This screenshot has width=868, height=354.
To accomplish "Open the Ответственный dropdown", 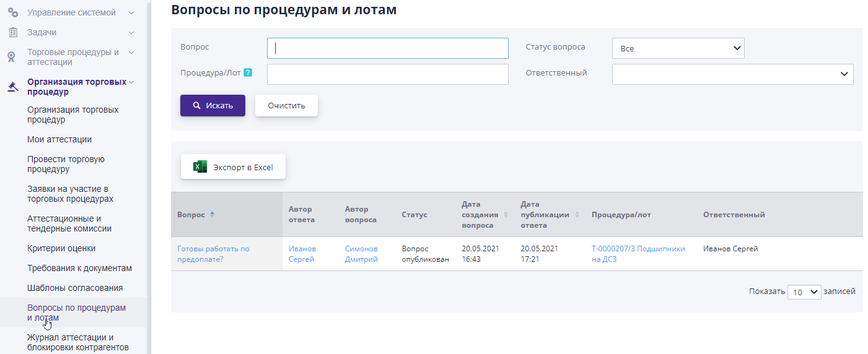I will click(x=732, y=74).
